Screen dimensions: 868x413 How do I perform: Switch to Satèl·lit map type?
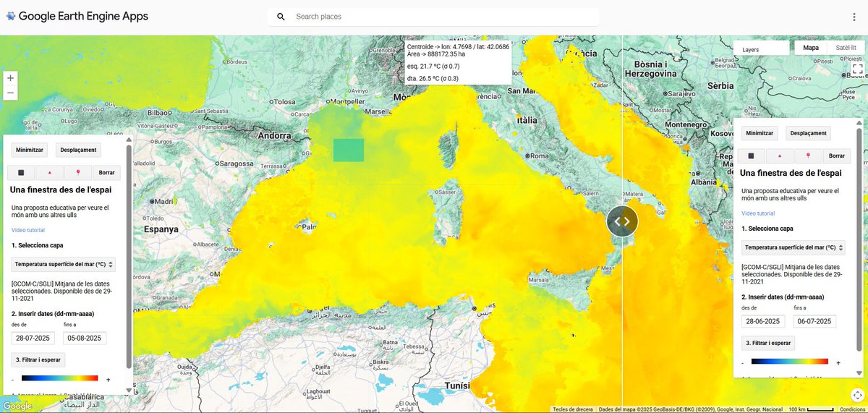click(846, 48)
